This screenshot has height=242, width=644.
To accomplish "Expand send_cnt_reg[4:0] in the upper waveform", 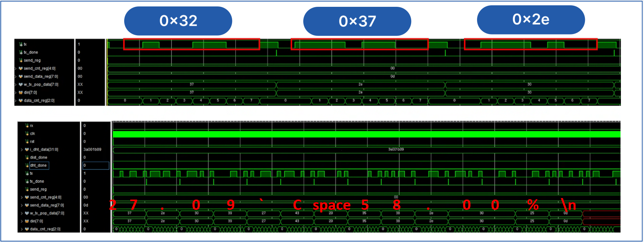I will pyautogui.click(x=16, y=69).
